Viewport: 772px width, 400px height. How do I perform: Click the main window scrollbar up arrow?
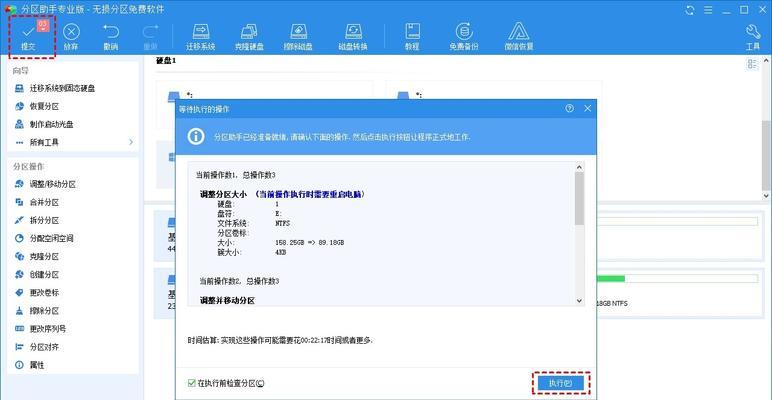coord(766,60)
